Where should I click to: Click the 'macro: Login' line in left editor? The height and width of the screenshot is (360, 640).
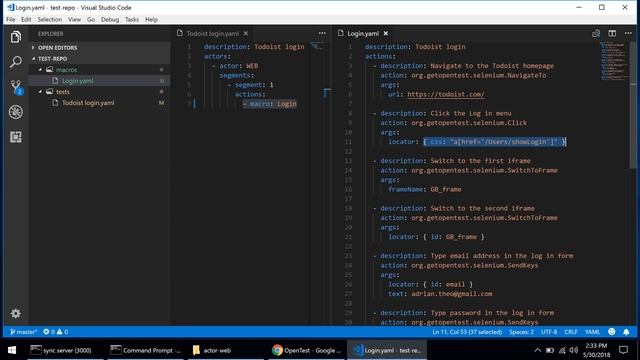coord(270,104)
